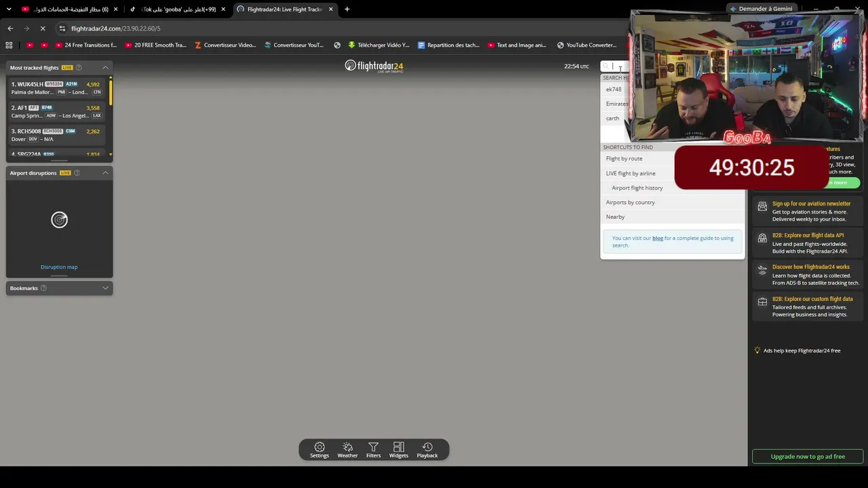868x488 pixels.
Task: Click the Demander à Gemini button
Action: [761, 9]
